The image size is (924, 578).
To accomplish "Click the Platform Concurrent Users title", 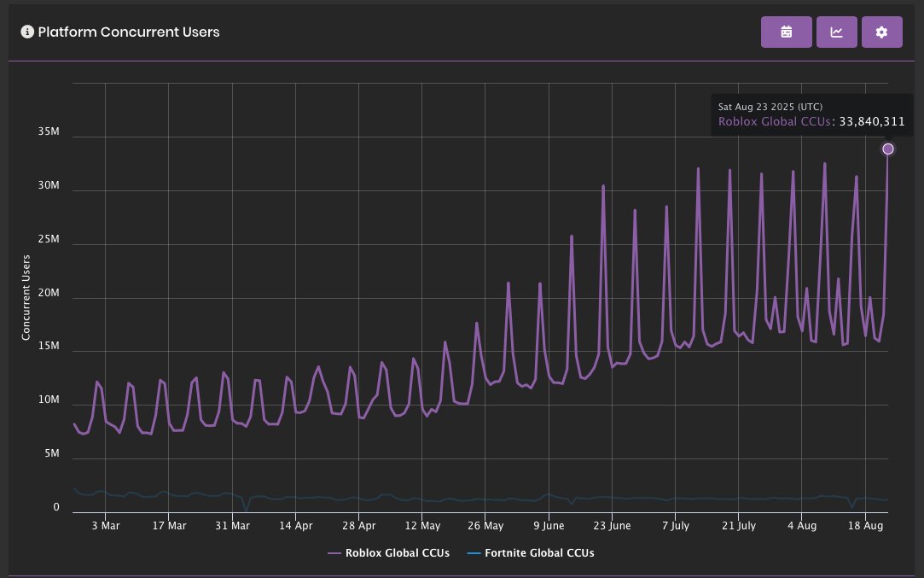I will coord(129,32).
